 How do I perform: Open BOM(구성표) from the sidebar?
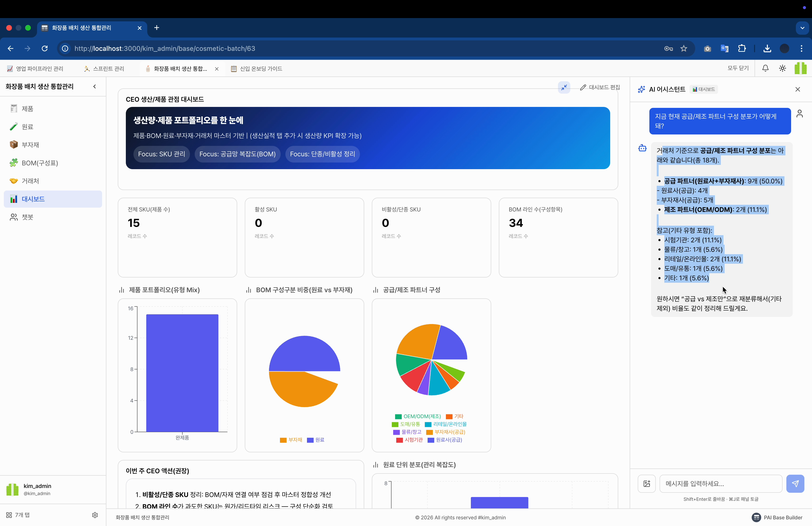click(39, 163)
